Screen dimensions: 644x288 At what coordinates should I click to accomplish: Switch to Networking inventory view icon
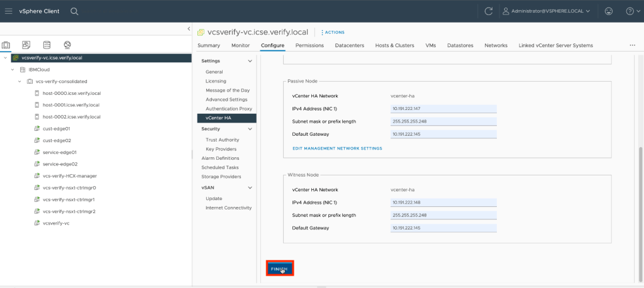67,45
